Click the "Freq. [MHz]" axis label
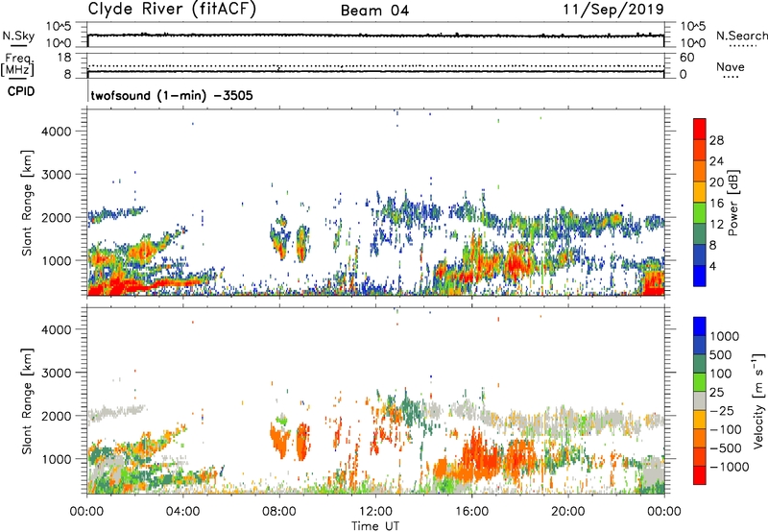 tap(17, 65)
